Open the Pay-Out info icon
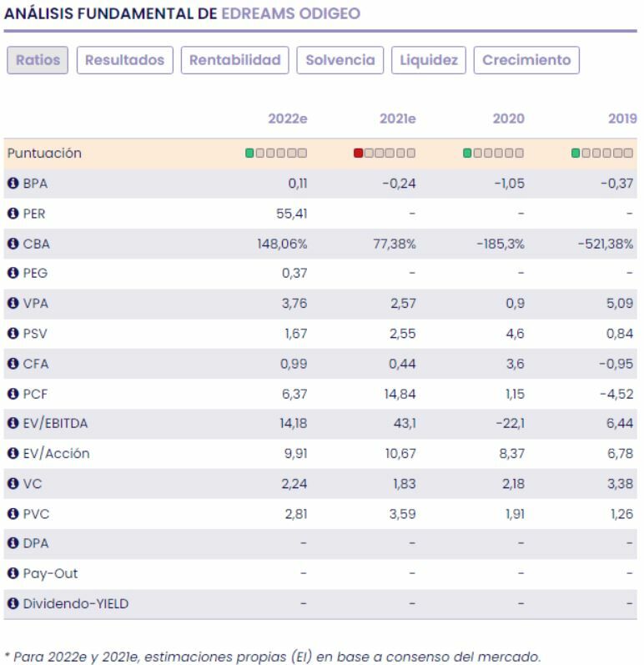The width and height of the screenshot is (644, 665). [13, 574]
